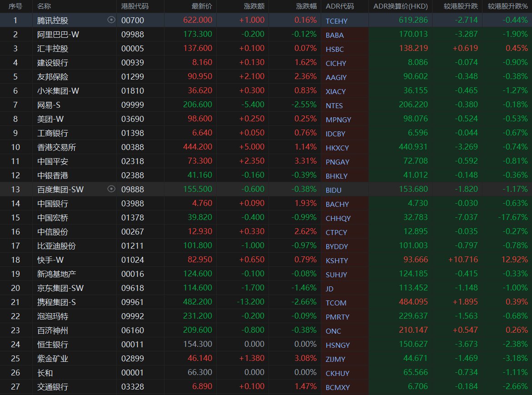Select the 中国宏桥 stock name
This screenshot has height=395, width=532.
pos(53,218)
